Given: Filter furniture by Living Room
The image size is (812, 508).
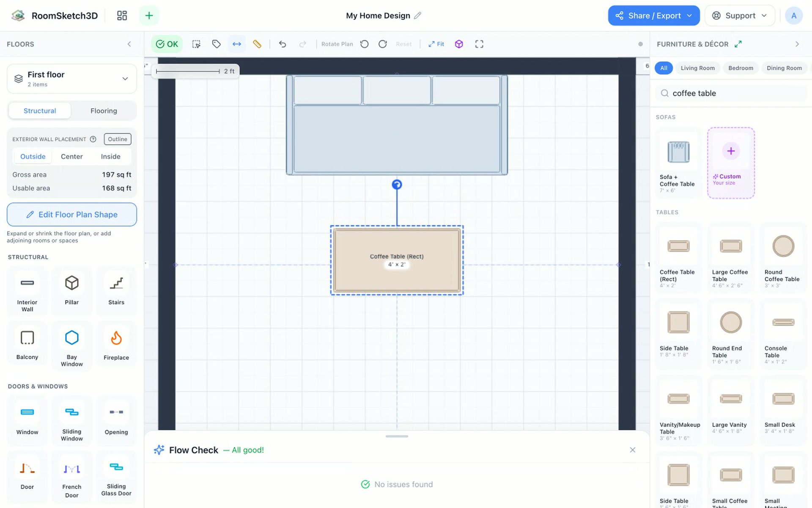Looking at the screenshot, I should tap(697, 68).
